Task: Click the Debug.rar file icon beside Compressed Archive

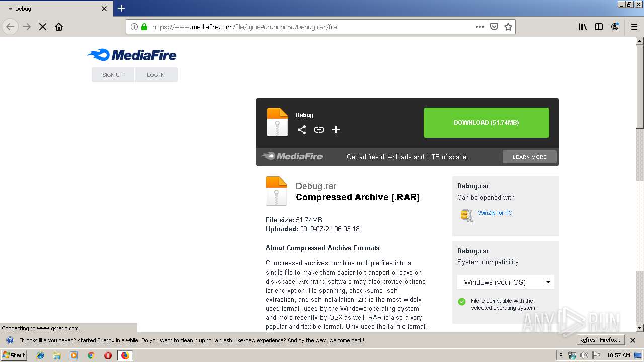Action: pyautogui.click(x=276, y=191)
